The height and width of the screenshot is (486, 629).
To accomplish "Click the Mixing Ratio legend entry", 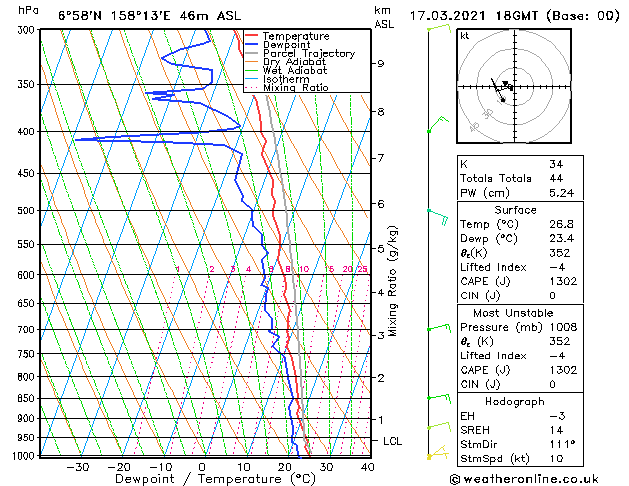I will click(x=295, y=88).
